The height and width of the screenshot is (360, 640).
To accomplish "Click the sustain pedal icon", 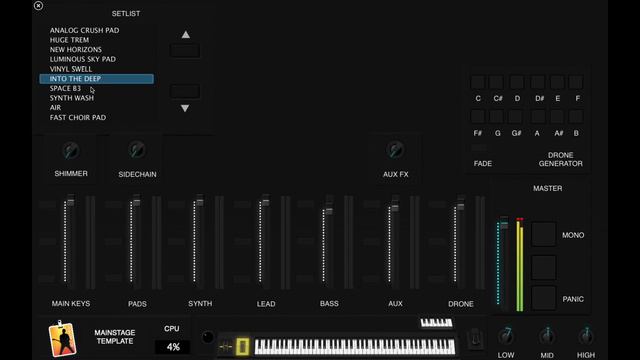I will (x=475, y=338).
